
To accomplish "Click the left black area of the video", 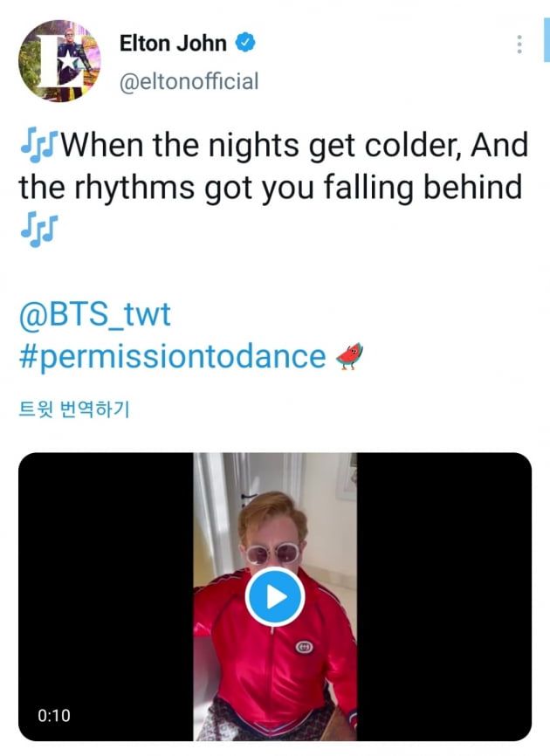I will click(105, 594).
